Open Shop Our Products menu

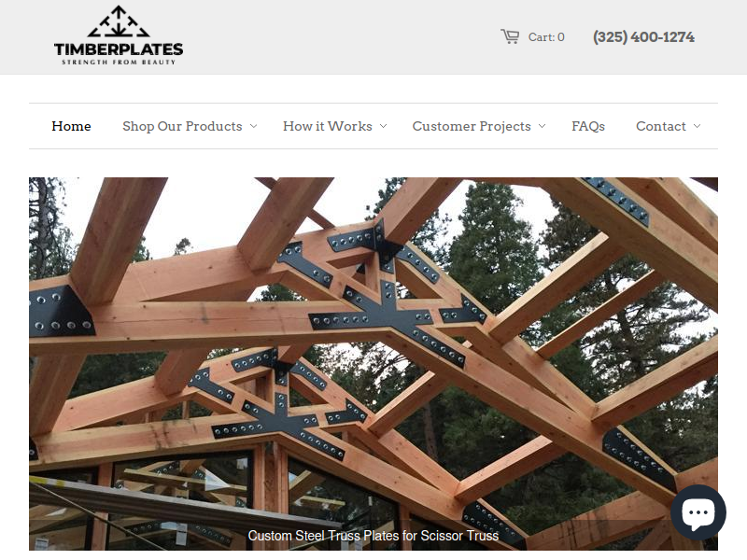(182, 126)
